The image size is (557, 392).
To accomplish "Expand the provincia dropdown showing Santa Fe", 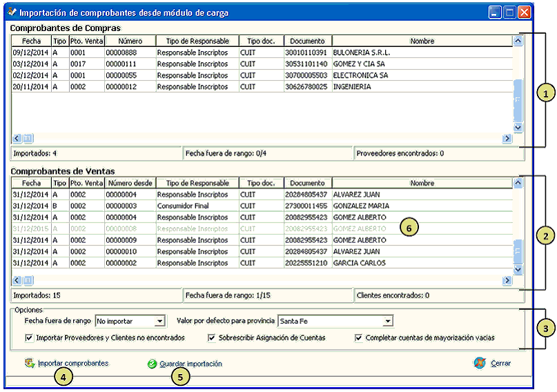I will [x=388, y=321].
